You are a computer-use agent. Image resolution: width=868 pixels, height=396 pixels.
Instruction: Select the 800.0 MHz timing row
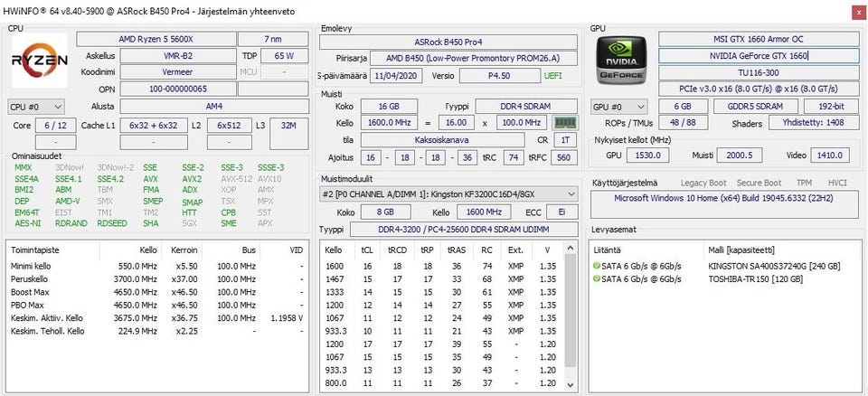click(443, 383)
